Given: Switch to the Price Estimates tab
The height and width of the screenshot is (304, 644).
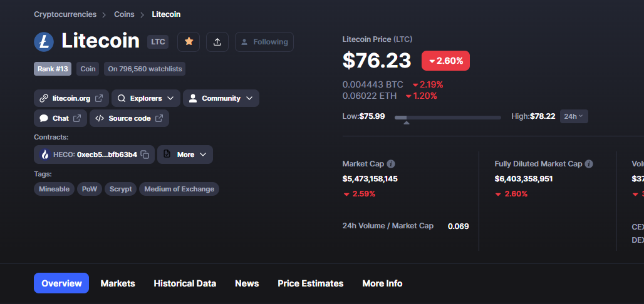Looking at the screenshot, I should point(311,283).
